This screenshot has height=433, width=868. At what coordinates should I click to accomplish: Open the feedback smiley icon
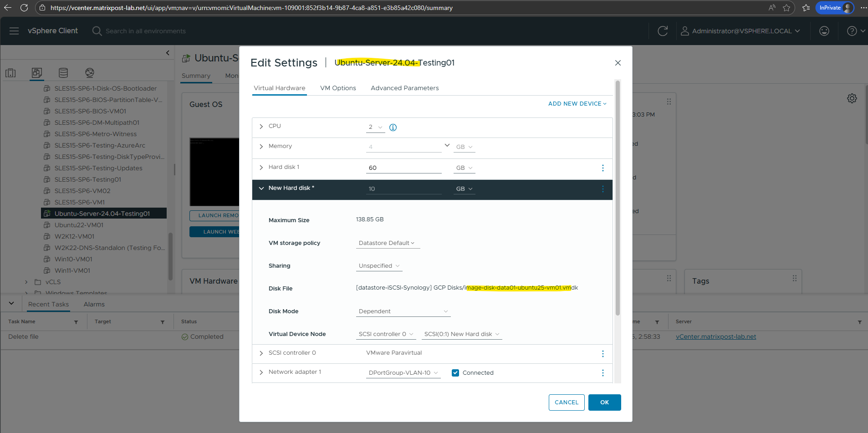(x=824, y=31)
